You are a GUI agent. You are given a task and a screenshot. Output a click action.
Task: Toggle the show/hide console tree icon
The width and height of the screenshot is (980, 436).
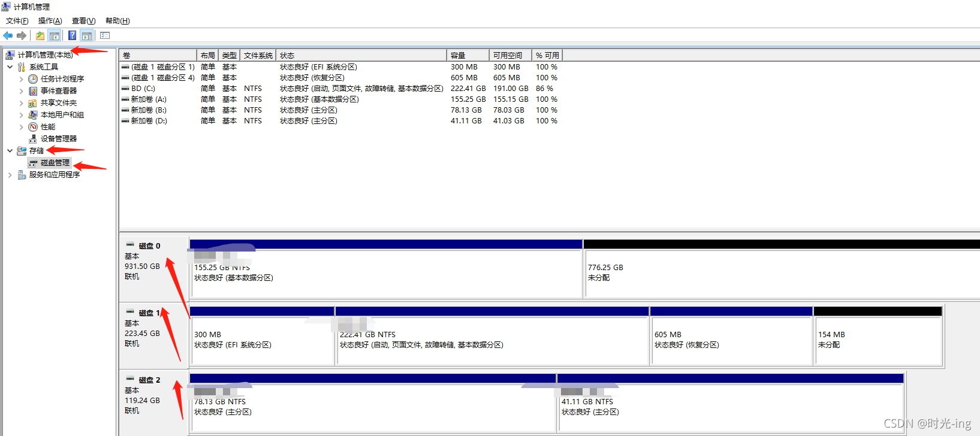click(55, 35)
